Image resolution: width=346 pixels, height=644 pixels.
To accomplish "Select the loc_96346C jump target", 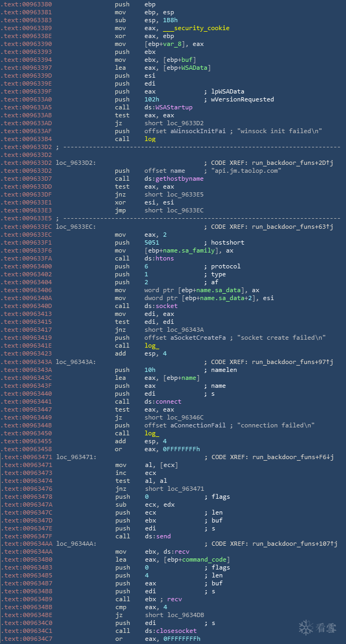I will point(185,417).
